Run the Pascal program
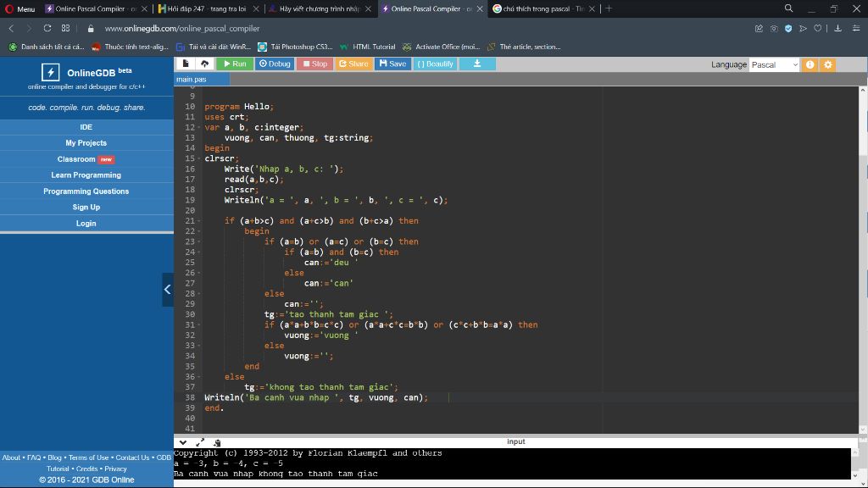This screenshot has height=488, width=868. pos(235,64)
